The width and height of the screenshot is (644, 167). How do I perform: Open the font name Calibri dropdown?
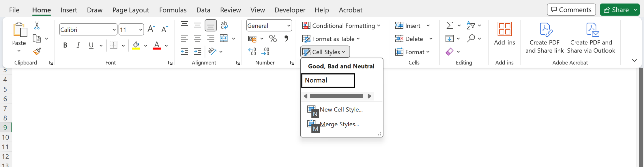(x=114, y=30)
